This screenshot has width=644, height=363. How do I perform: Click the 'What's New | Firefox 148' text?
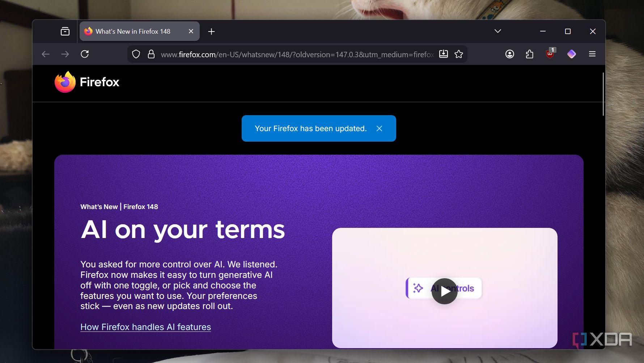[119, 207]
